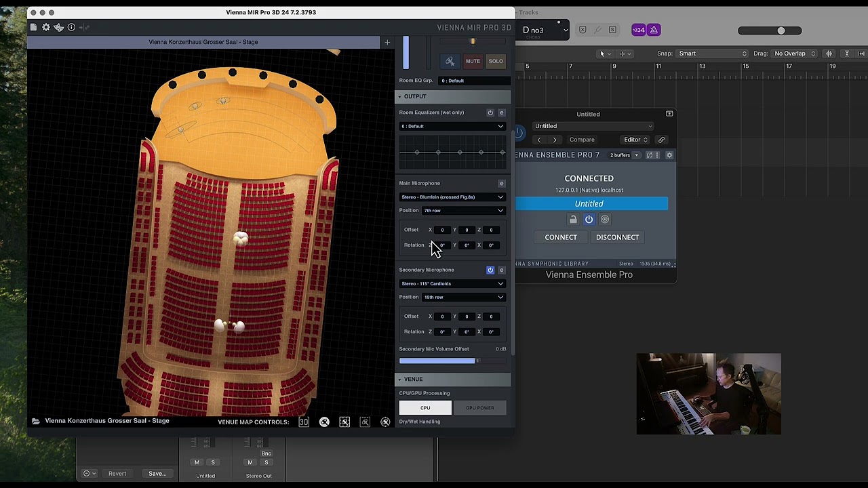
Task: Add a new venue with the plus button
Action: point(387,42)
